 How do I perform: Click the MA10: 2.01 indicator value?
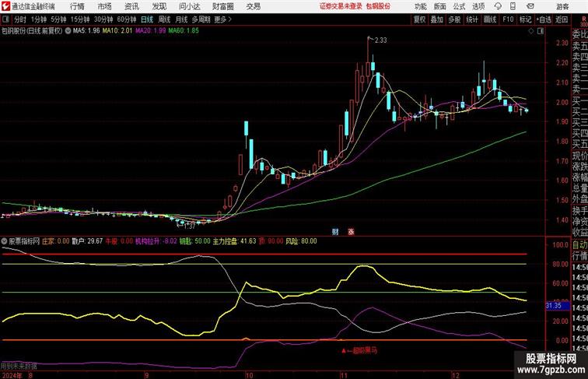[x=117, y=31]
